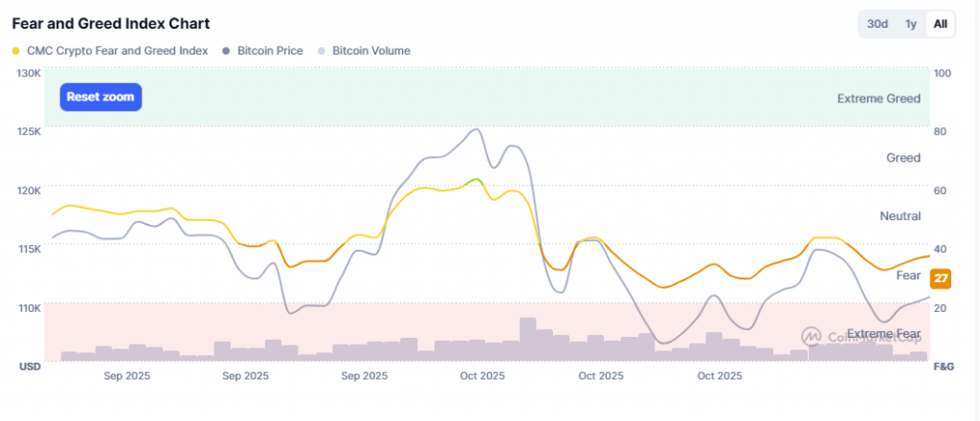980x421 pixels.
Task: Click the tallest Bitcoin volume bar
Action: click(527, 340)
